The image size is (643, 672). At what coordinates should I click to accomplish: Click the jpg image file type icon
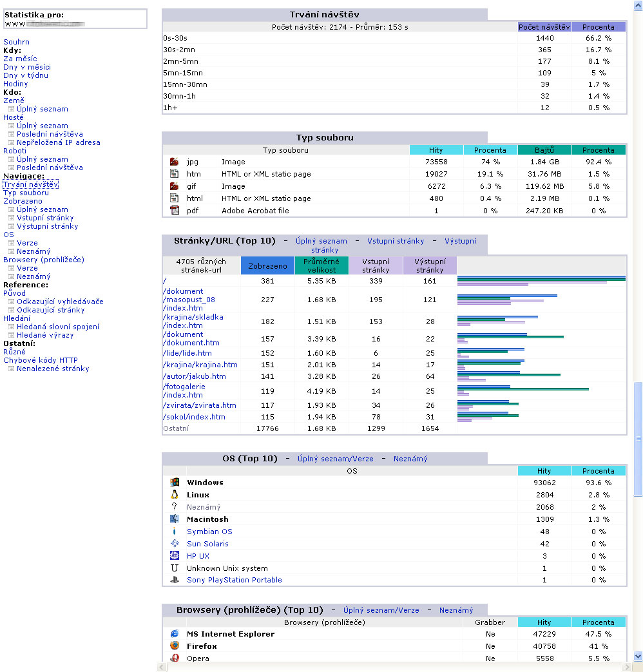[174, 162]
